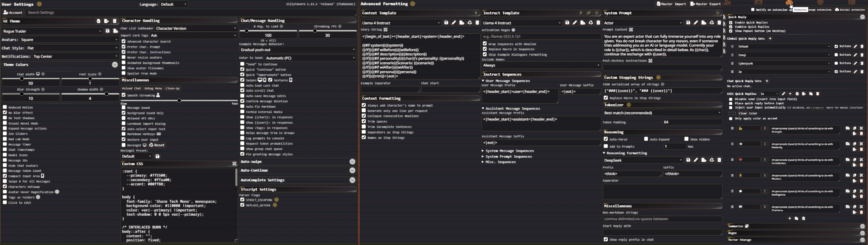Expand Misc. Sequences

pos(499,162)
